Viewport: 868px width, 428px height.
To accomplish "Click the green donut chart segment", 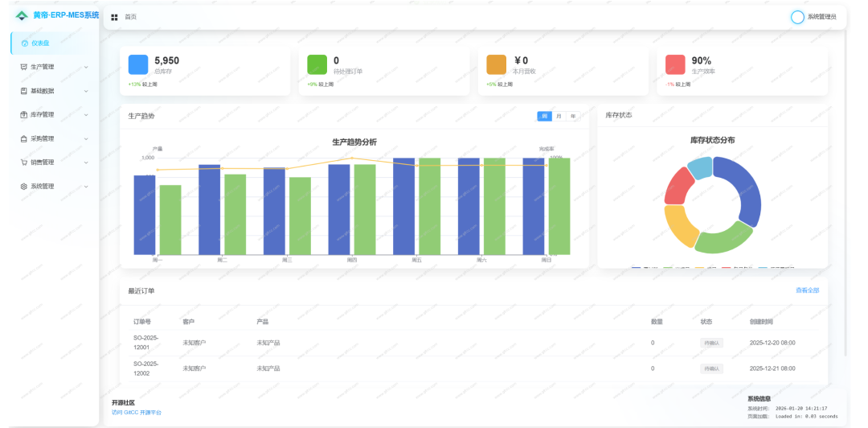I will [724, 238].
